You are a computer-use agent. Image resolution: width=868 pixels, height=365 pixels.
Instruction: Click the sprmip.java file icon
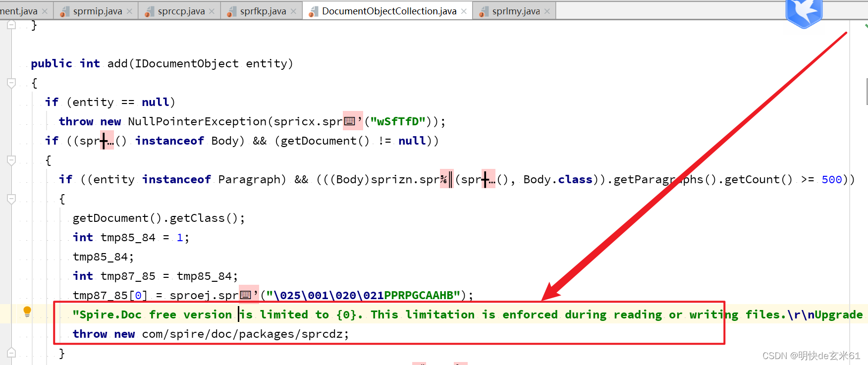click(x=64, y=12)
